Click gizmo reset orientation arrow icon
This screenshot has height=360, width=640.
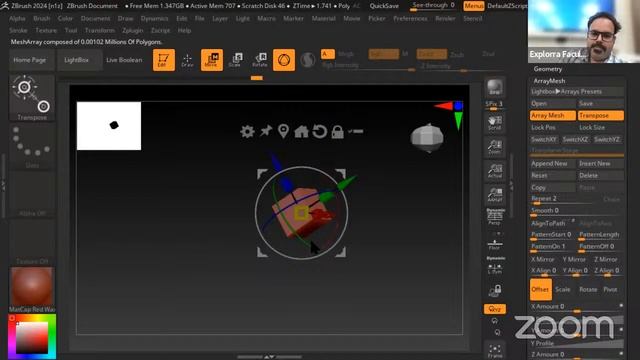tap(320, 131)
